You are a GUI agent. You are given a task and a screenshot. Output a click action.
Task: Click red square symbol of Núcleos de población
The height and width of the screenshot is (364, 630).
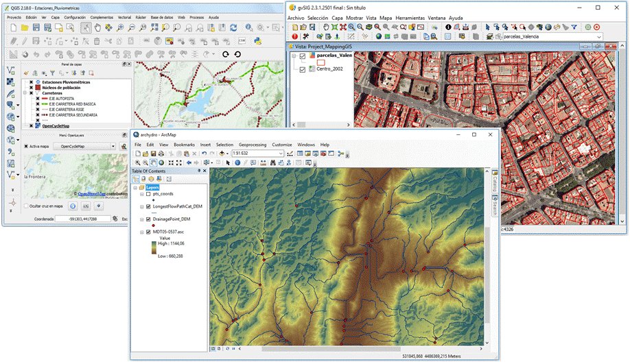[38, 88]
